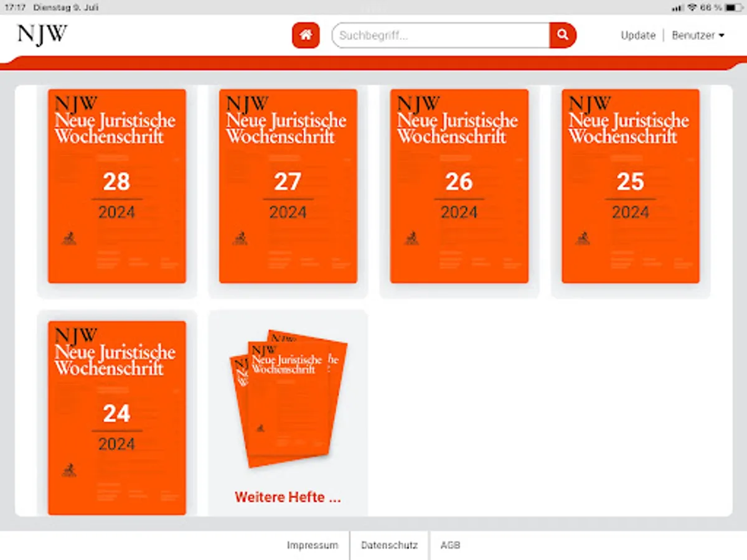Viewport: 747px width, 560px height.
Task: Open the Datenschutz page
Action: (x=389, y=545)
